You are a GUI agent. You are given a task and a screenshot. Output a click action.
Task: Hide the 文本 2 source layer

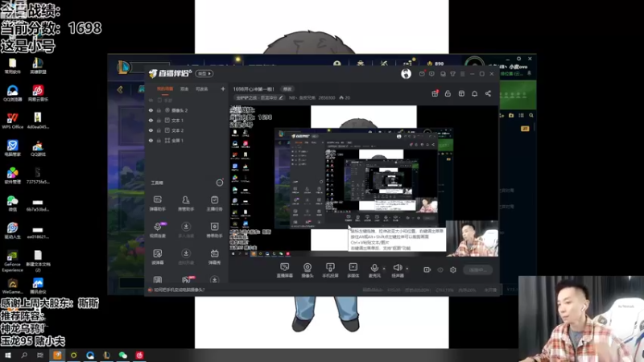pyautogui.click(x=151, y=130)
